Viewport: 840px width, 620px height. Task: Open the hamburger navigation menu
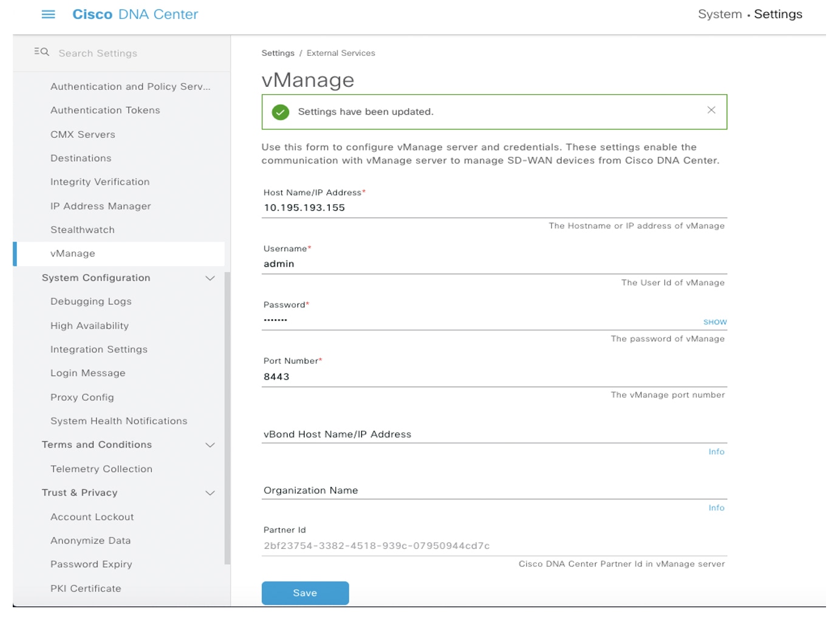(x=48, y=14)
